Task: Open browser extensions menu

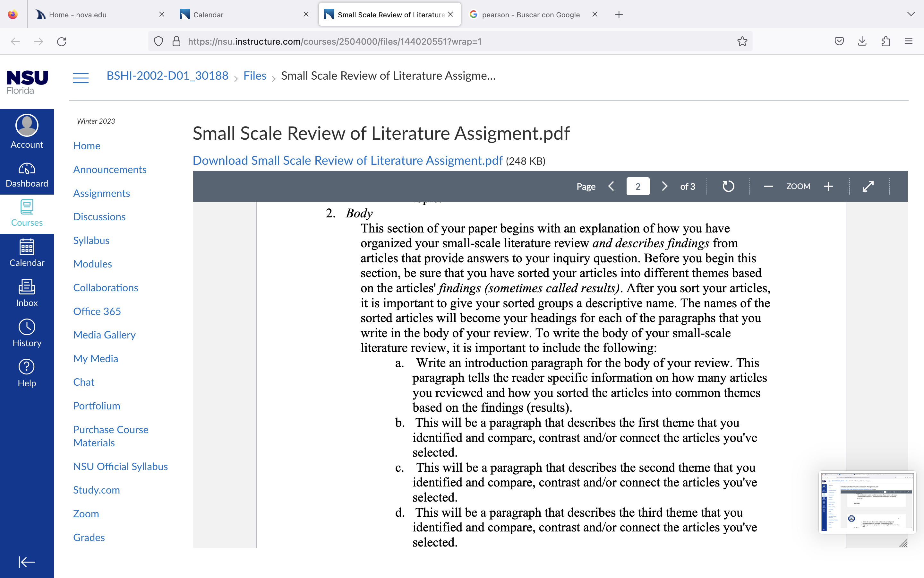Action: [x=886, y=41]
